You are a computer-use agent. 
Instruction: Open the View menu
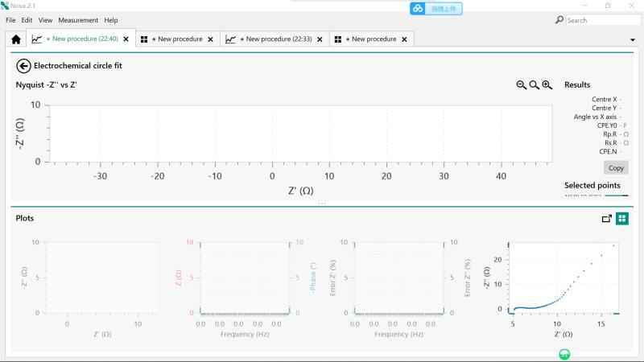coord(45,20)
